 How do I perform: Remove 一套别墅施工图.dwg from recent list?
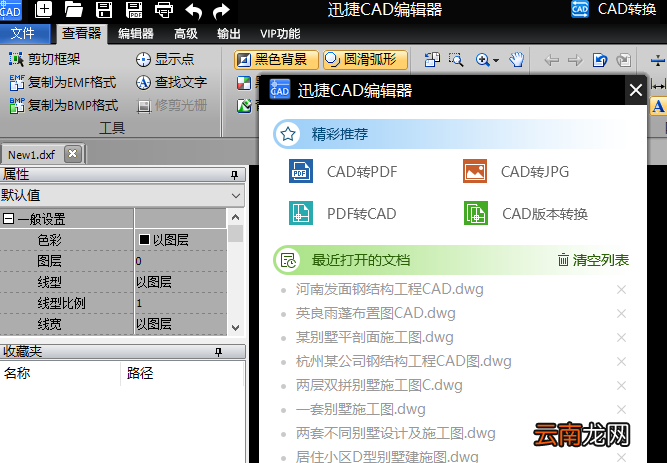click(621, 409)
